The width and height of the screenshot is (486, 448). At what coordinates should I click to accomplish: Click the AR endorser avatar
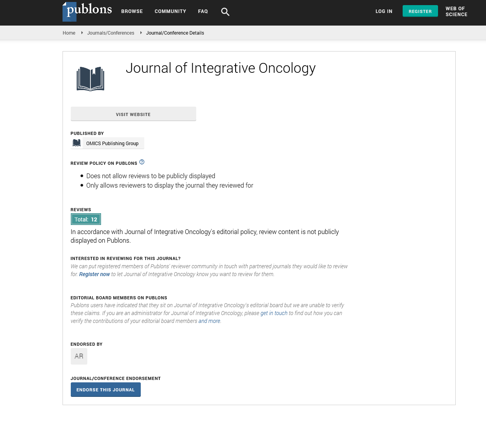click(79, 356)
